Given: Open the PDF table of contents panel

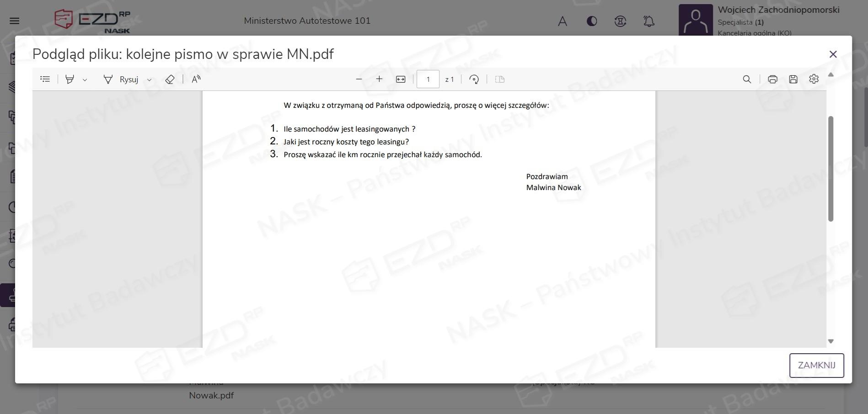Looking at the screenshot, I should pos(45,79).
